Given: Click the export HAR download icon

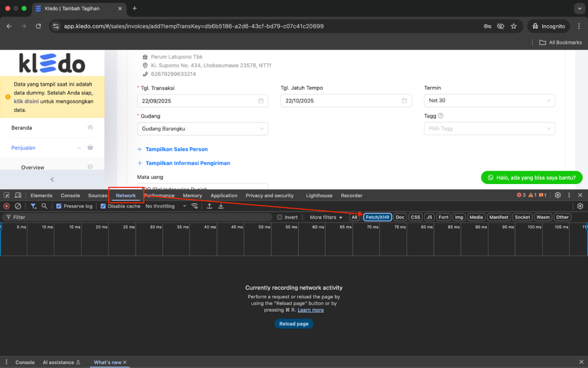Looking at the screenshot, I should coord(220,206).
